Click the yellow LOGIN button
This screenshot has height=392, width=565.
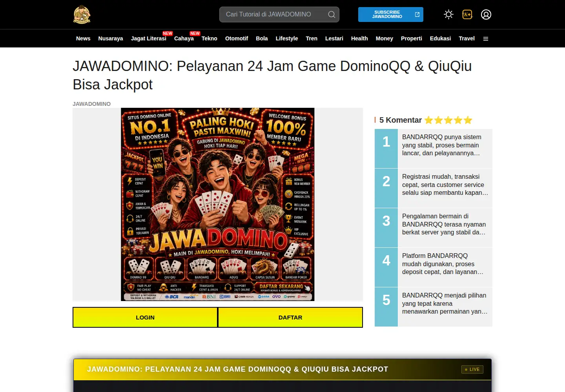pos(145,318)
